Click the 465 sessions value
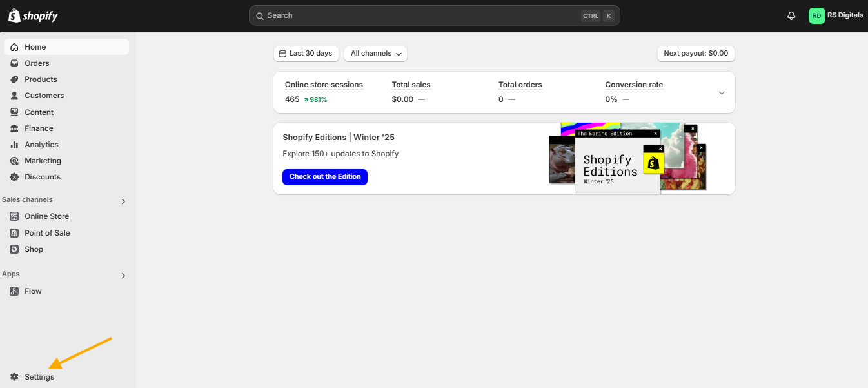Screen dimensions: 868x388 [292, 99]
